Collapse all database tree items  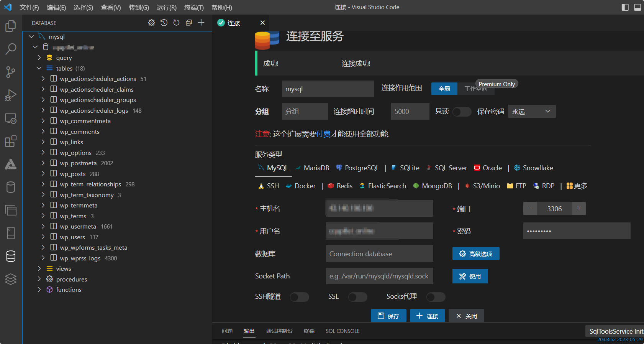click(189, 23)
